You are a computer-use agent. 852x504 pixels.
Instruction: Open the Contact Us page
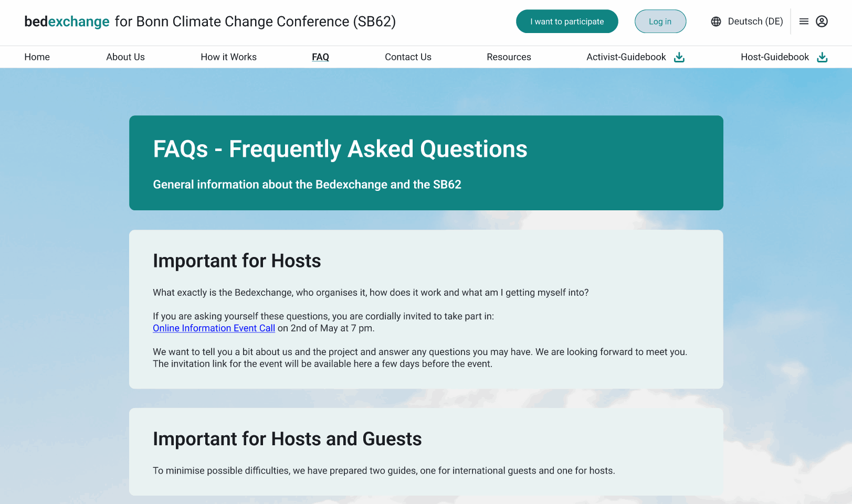click(408, 57)
